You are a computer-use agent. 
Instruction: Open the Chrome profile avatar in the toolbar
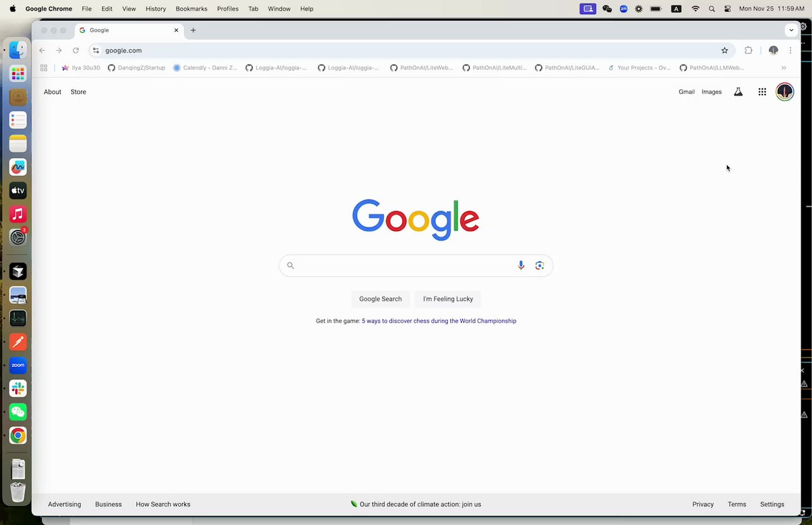(x=773, y=50)
